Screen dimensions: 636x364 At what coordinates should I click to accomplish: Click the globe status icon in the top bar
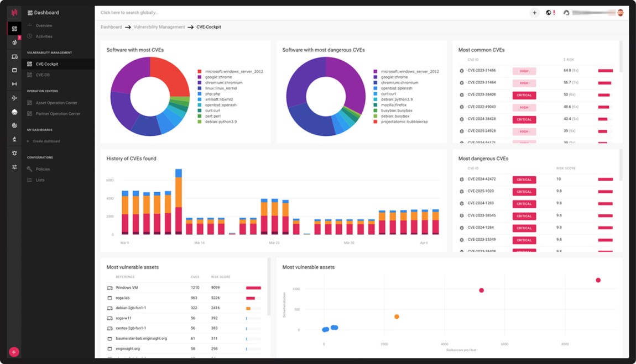pos(549,13)
